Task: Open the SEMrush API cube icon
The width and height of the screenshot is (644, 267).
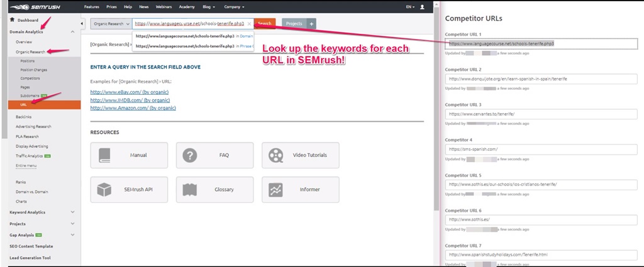Action: tap(104, 190)
